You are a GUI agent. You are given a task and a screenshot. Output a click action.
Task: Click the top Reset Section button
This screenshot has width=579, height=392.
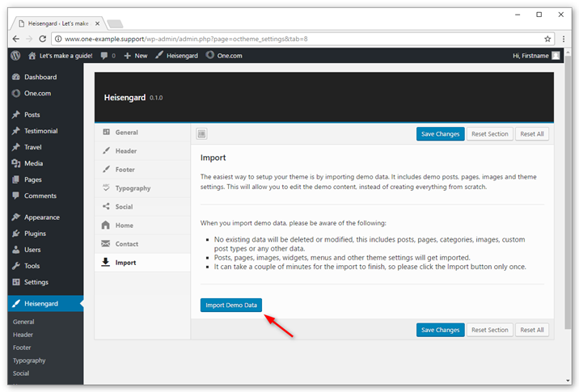click(x=489, y=133)
